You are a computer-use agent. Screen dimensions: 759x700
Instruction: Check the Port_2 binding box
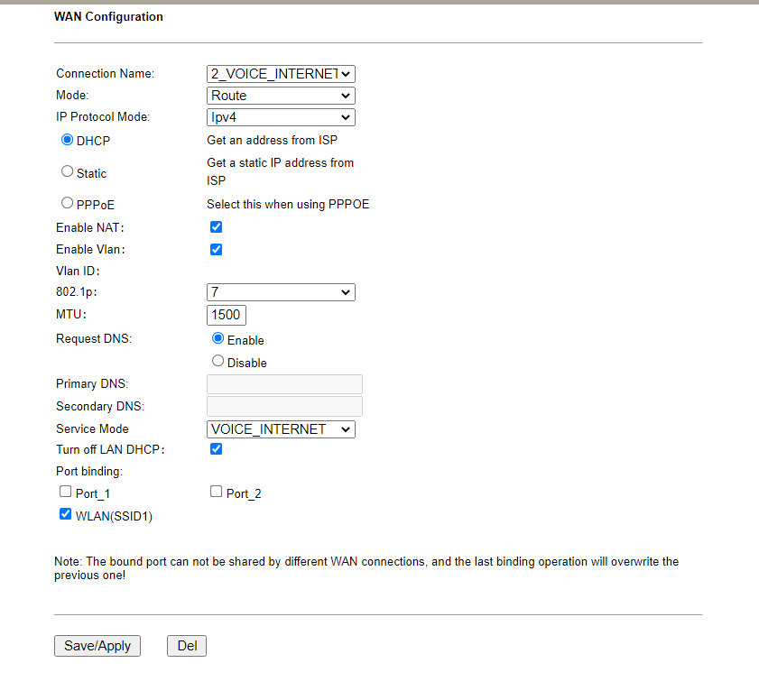pos(216,493)
